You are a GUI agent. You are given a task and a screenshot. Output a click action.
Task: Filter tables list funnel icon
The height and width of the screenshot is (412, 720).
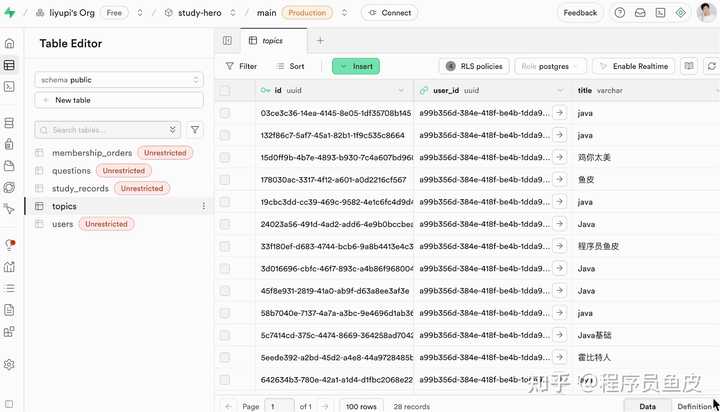click(x=195, y=130)
